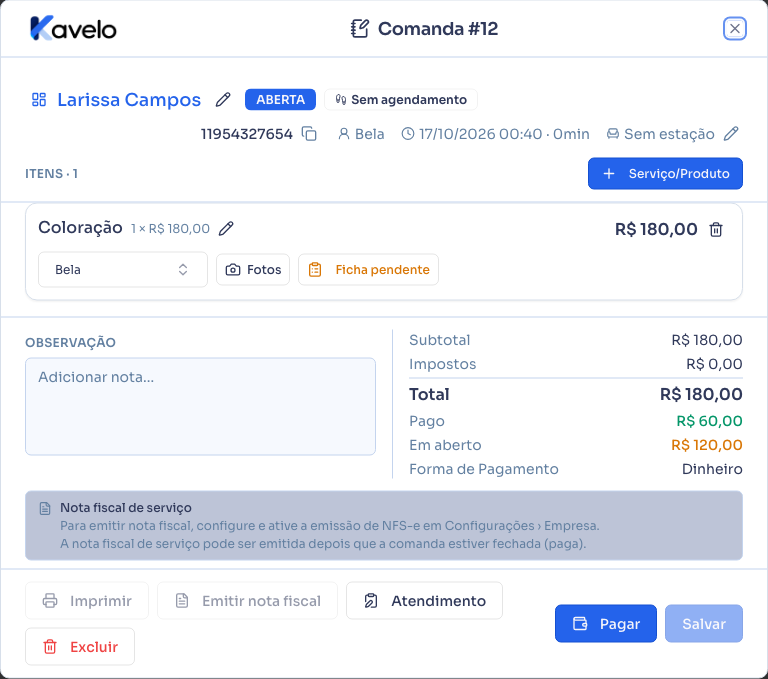The width and height of the screenshot is (768, 679).
Task: Click Imprimir button
Action: pyautogui.click(x=87, y=601)
